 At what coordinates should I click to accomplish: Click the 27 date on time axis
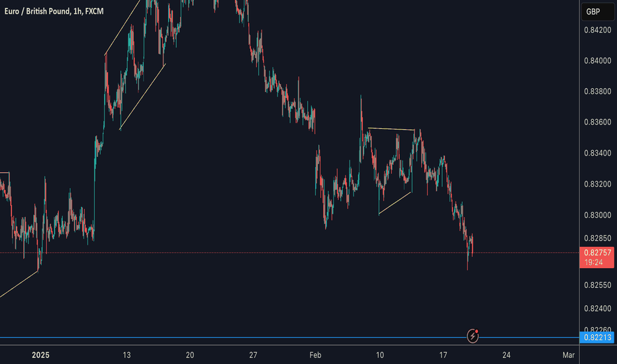coord(253,355)
